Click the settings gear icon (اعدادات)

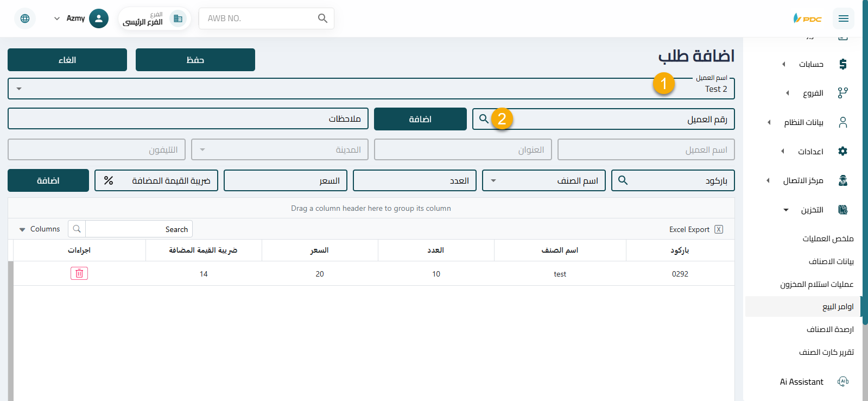pyautogui.click(x=842, y=151)
